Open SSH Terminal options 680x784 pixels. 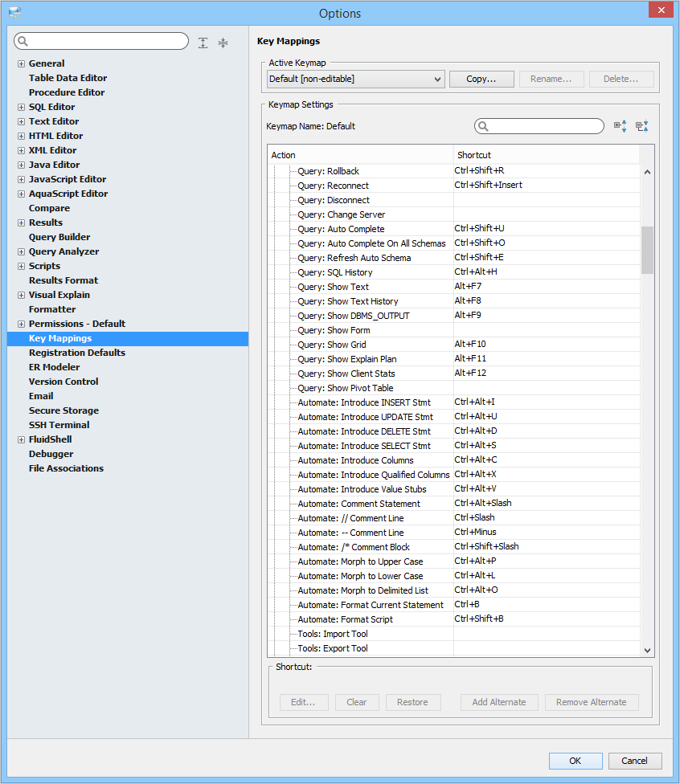(x=59, y=425)
